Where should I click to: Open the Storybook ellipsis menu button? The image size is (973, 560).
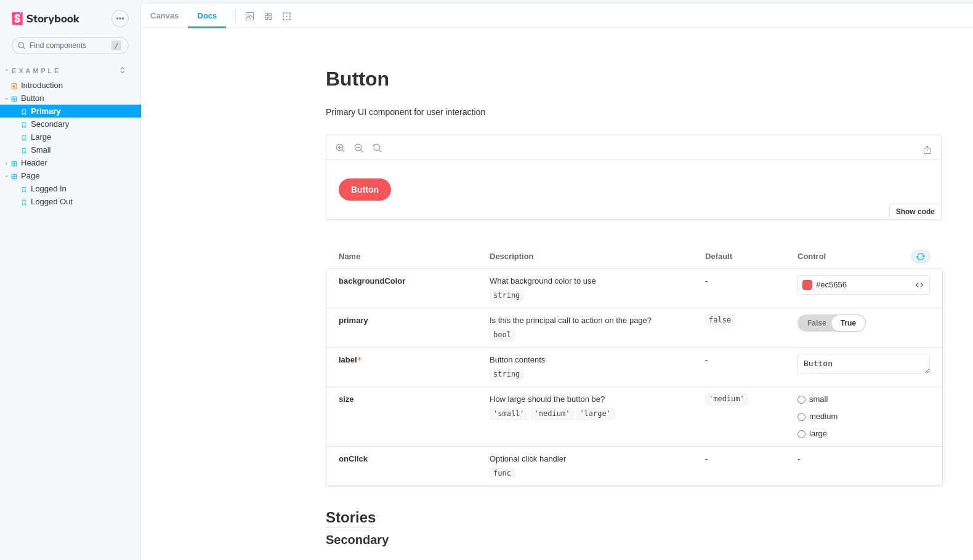pos(120,18)
